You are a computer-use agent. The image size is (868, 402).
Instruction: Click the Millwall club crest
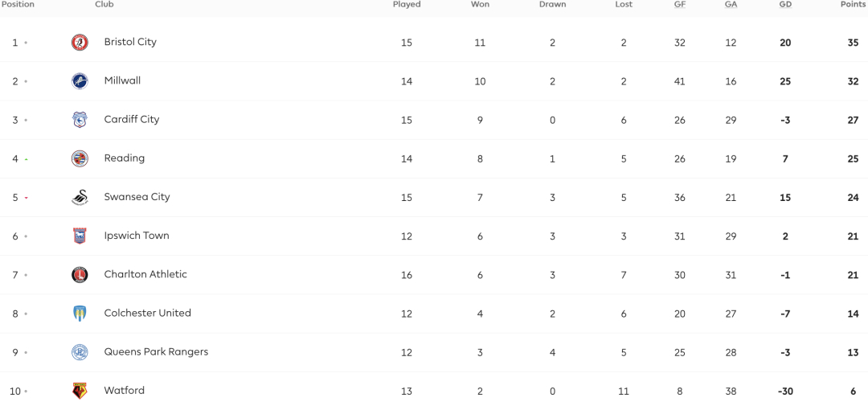(80, 81)
